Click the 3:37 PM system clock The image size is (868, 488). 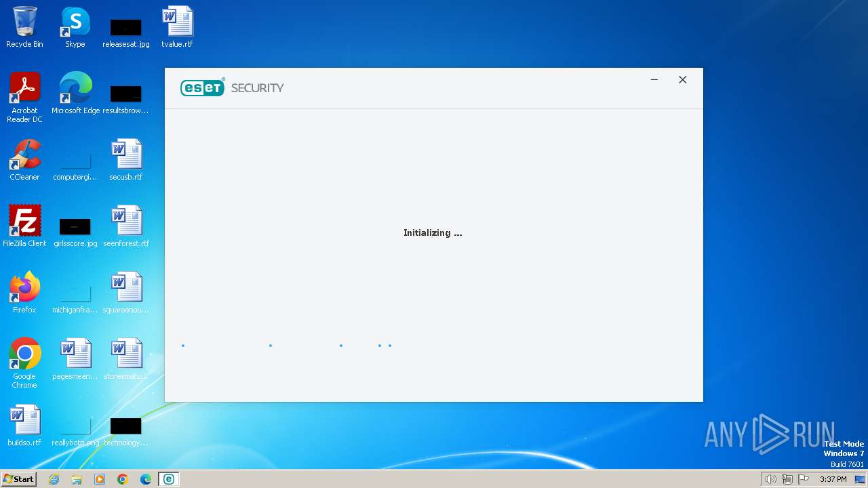833,479
